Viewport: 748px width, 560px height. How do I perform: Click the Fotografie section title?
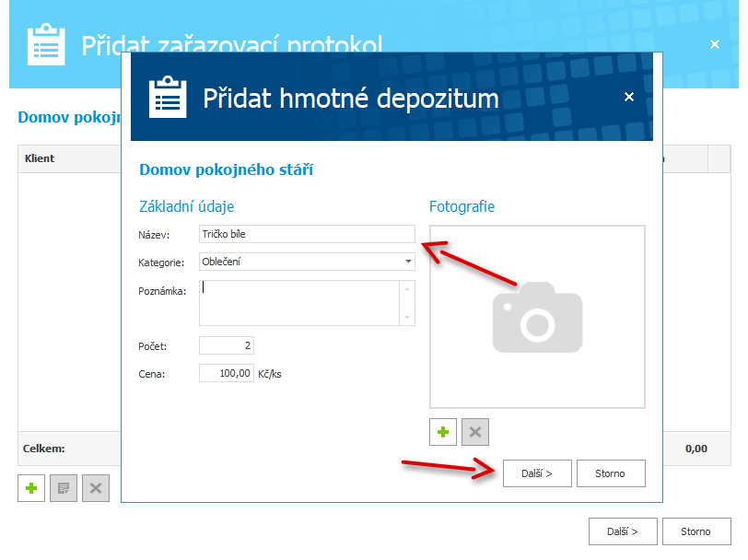click(x=462, y=206)
